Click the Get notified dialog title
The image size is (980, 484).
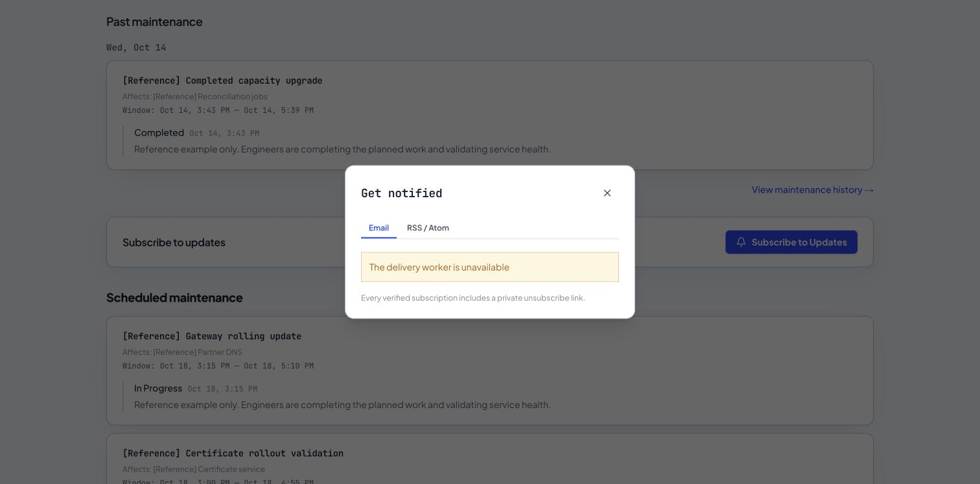coord(402,193)
